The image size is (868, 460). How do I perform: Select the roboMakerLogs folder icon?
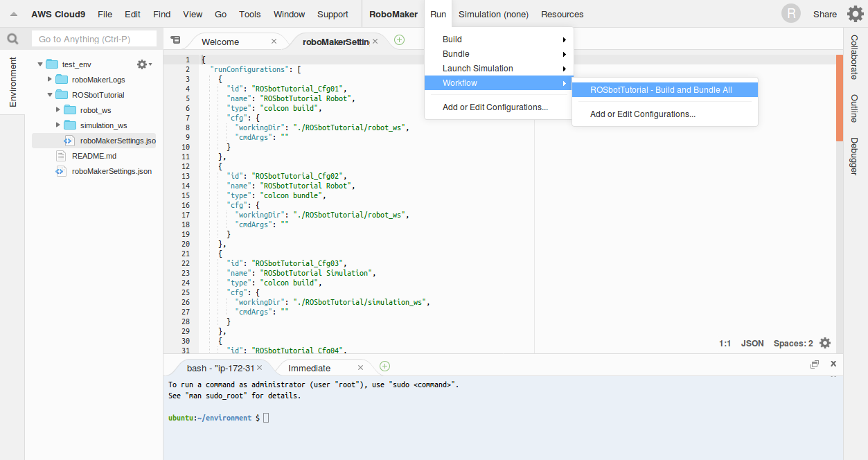(62, 80)
